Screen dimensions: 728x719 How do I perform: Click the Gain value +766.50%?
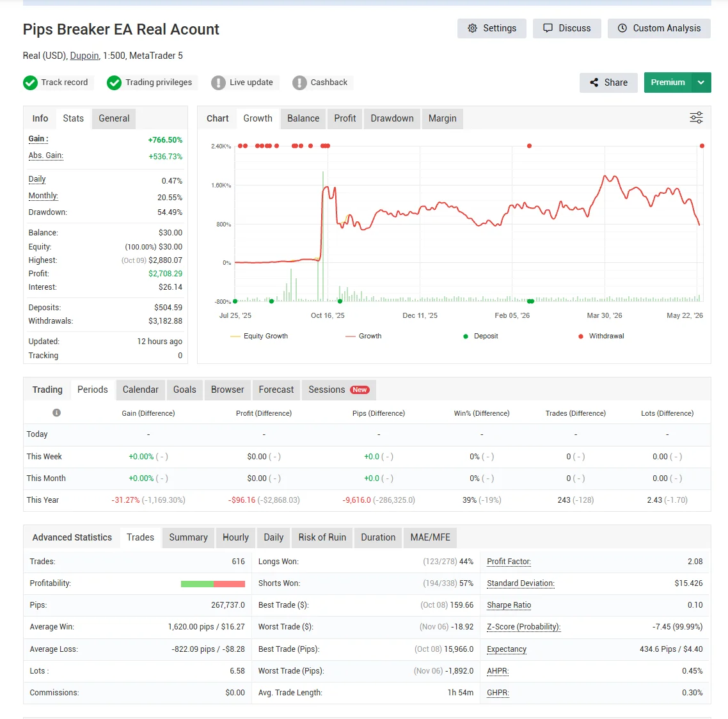click(x=165, y=139)
